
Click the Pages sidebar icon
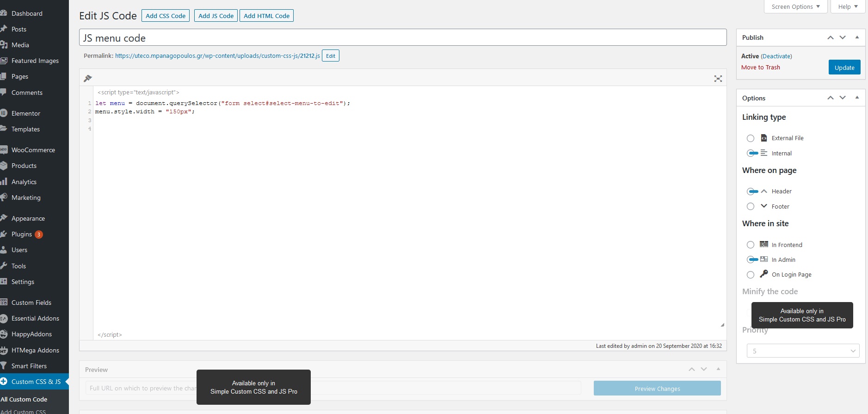click(4, 76)
